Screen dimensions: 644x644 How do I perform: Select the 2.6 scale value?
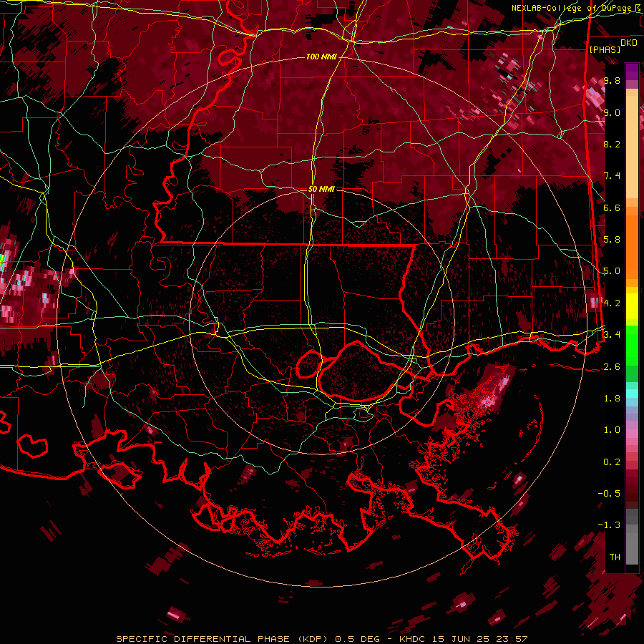tap(612, 366)
